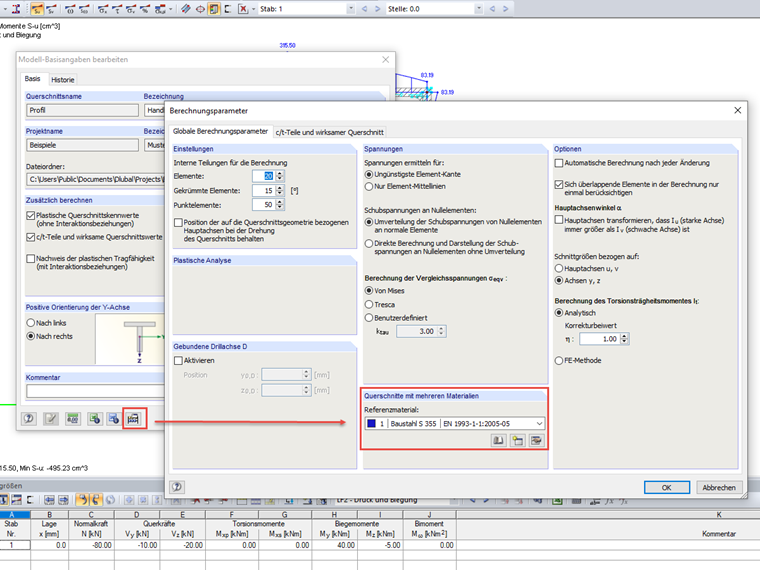Click Projektname field containing Beispiele

click(x=82, y=145)
